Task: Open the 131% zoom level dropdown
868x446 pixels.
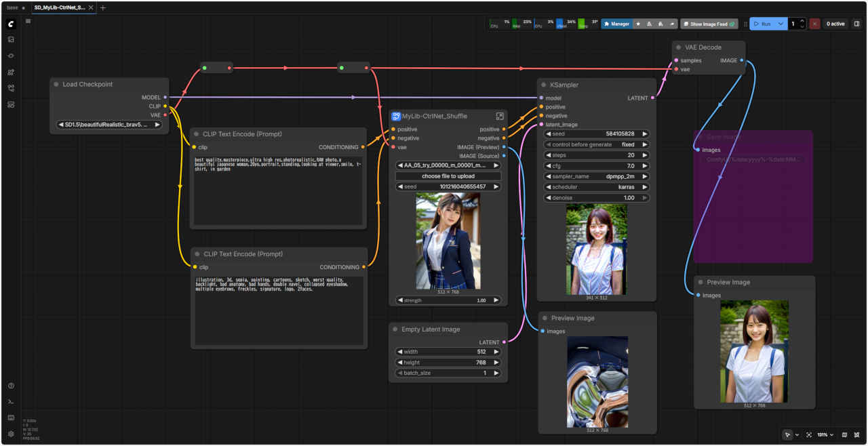Action: pos(825,434)
